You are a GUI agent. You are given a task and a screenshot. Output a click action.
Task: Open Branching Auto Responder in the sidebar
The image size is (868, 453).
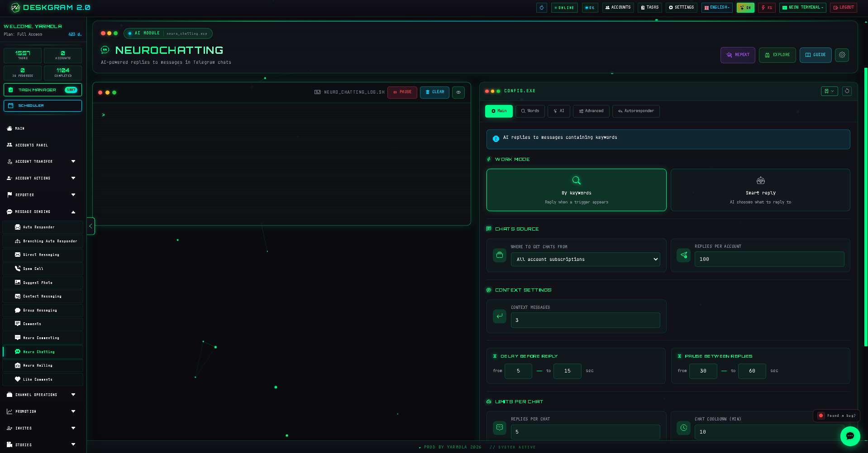point(43,241)
